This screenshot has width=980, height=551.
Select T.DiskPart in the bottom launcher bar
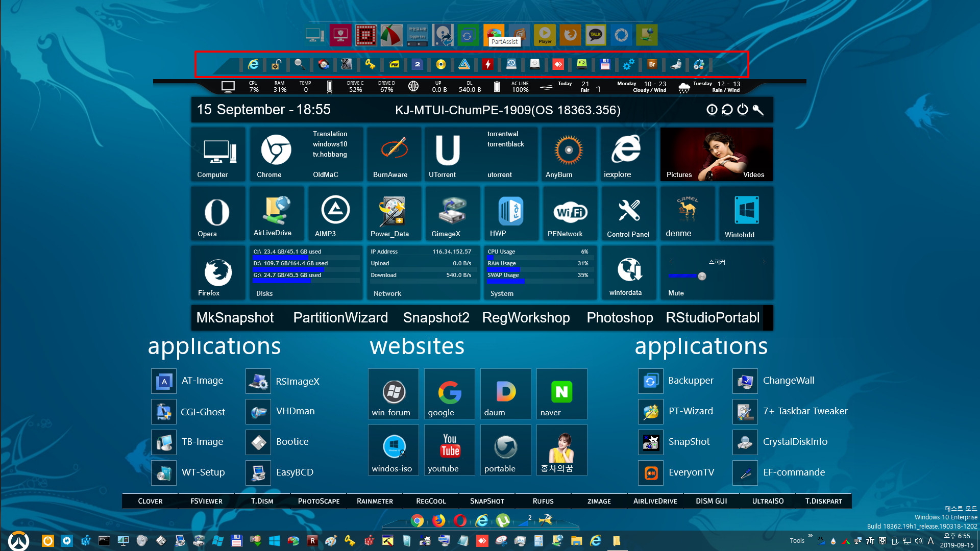click(x=823, y=501)
